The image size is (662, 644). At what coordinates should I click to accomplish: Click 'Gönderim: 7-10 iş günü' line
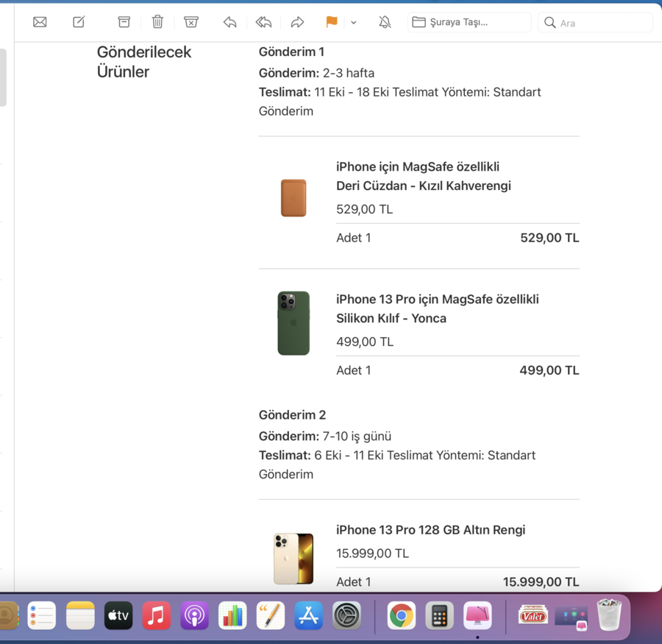(325, 436)
